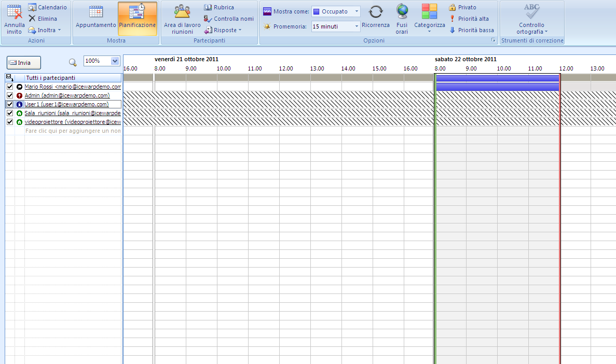Open the Categorizza color menu
The width and height of the screenshot is (616, 364).
(x=429, y=19)
